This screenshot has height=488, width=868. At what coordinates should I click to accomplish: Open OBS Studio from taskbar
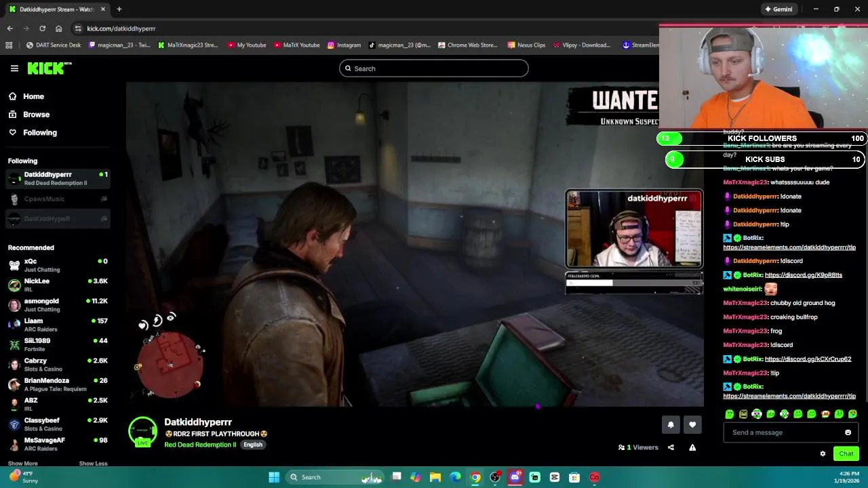(495, 477)
